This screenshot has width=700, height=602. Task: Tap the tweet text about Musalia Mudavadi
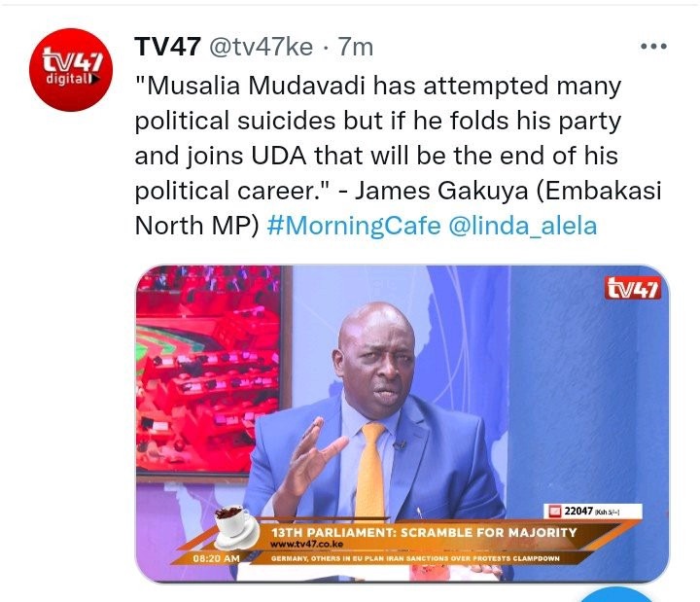click(398, 155)
